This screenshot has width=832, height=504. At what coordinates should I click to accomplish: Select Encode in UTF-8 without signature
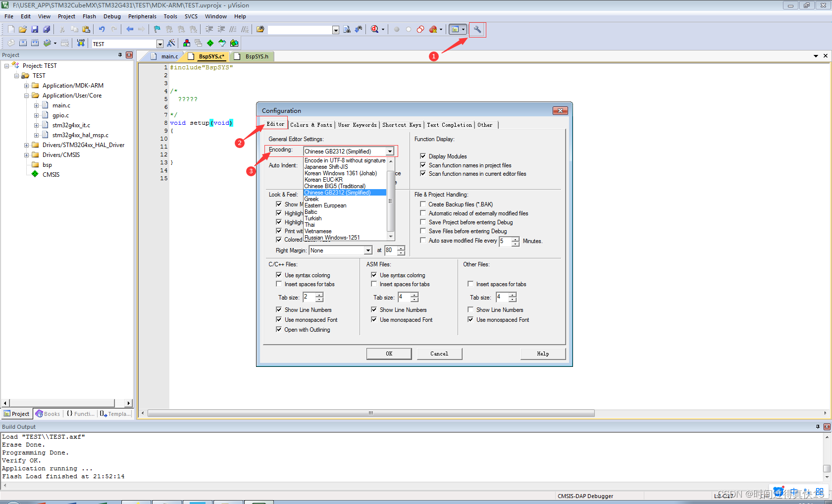tap(345, 160)
